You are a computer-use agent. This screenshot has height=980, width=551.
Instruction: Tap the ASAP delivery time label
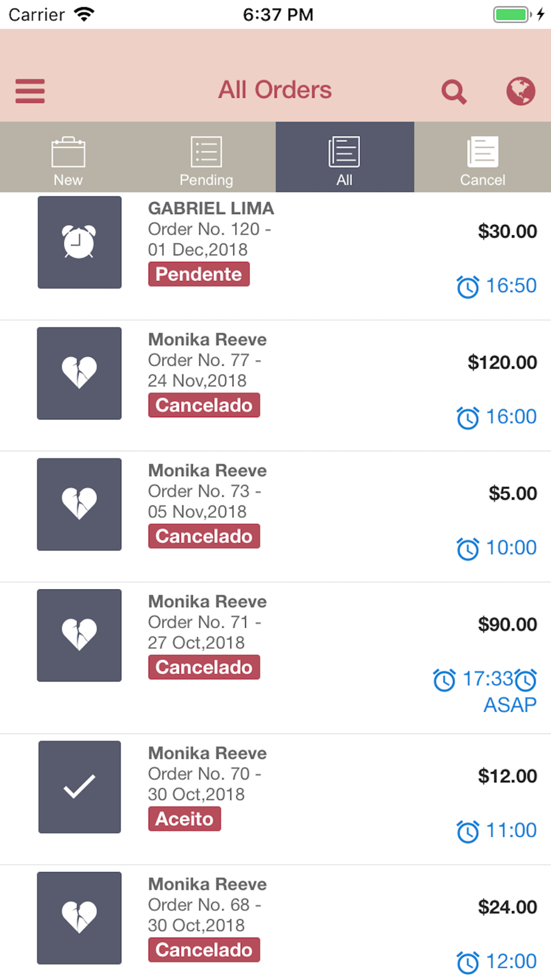click(x=510, y=704)
